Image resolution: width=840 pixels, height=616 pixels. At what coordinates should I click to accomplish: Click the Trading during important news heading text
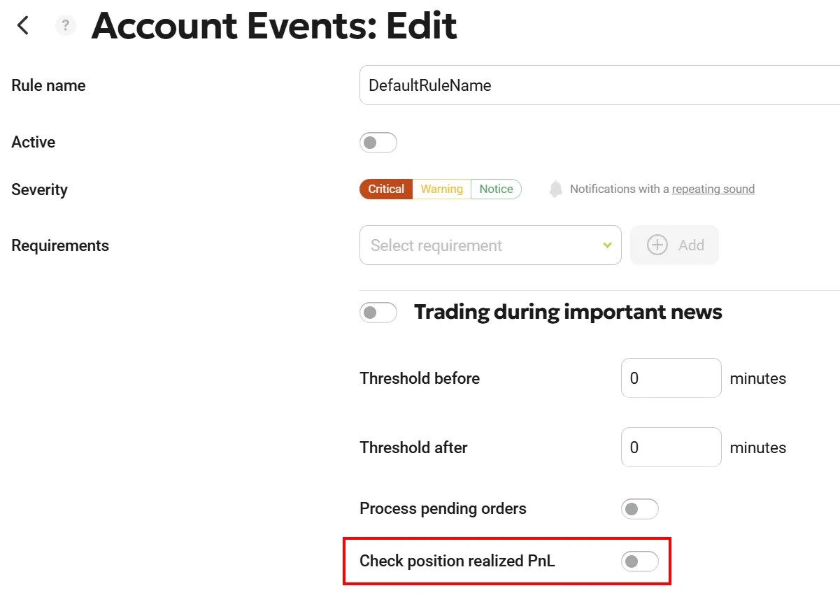tap(567, 312)
